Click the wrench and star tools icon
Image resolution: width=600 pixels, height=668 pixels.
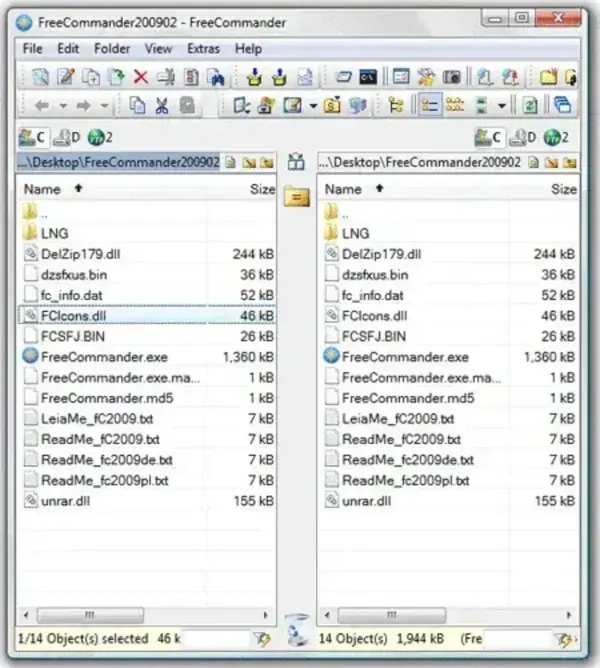tap(426, 77)
